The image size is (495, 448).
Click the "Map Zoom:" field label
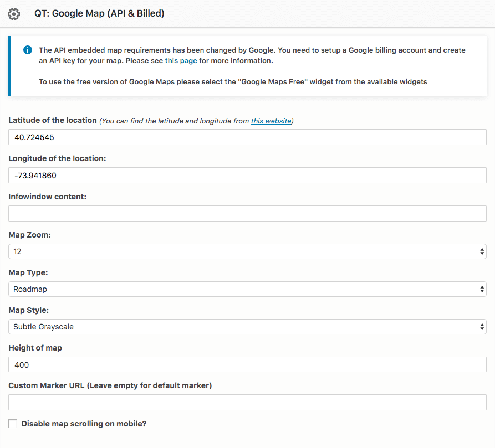tap(30, 235)
